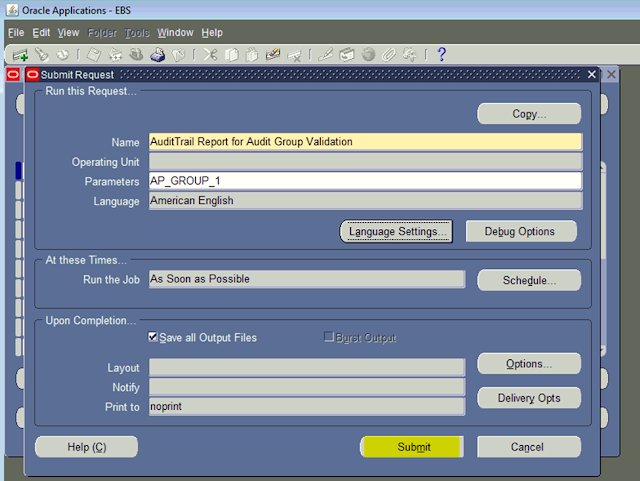Open the File menu

(16, 33)
